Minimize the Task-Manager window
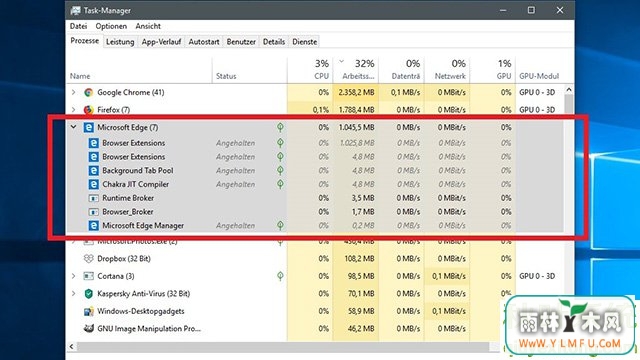The width and height of the screenshot is (640, 360). click(x=503, y=10)
